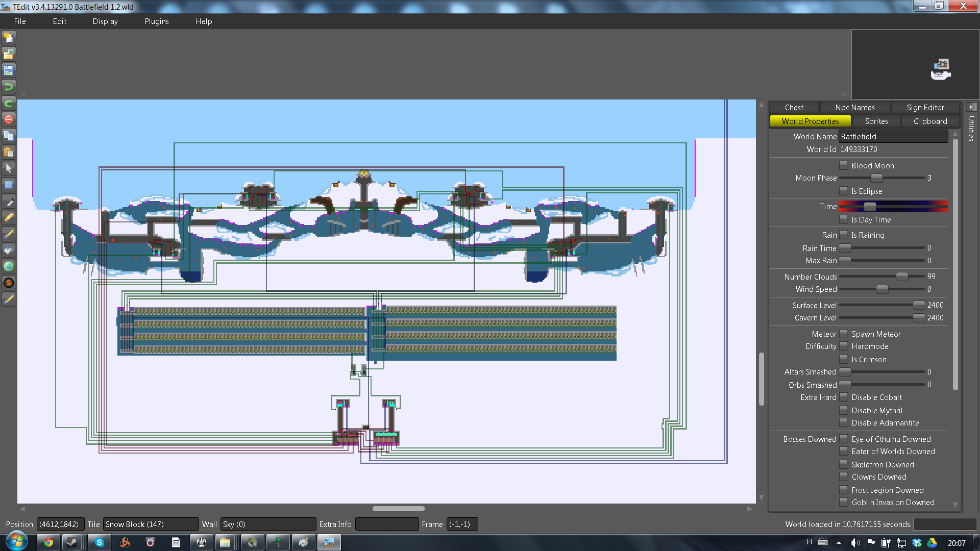This screenshot has width=980, height=551.
Task: Click the World Name text field
Action: (893, 137)
